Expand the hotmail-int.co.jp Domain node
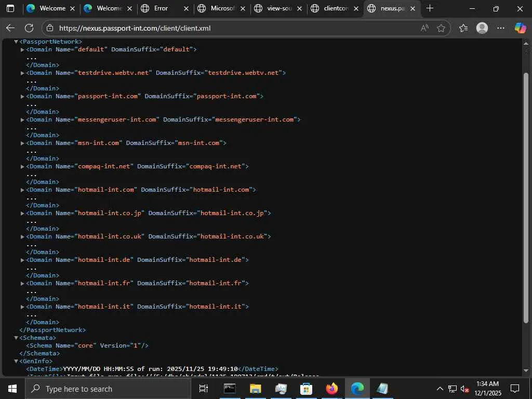The image size is (532, 399). tap(22, 214)
